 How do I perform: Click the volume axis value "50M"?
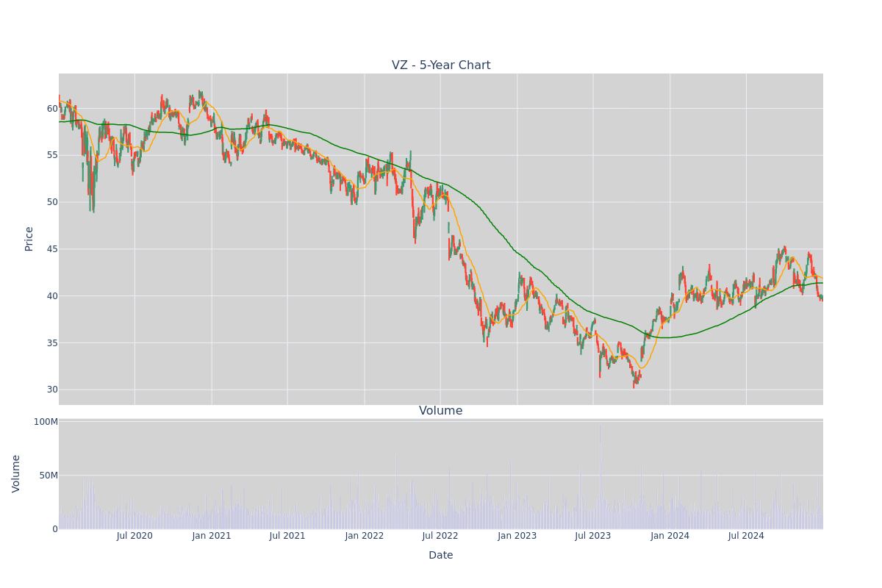pos(49,476)
